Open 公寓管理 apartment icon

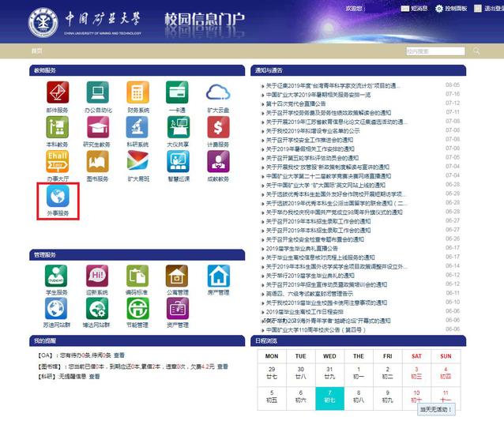(x=178, y=276)
